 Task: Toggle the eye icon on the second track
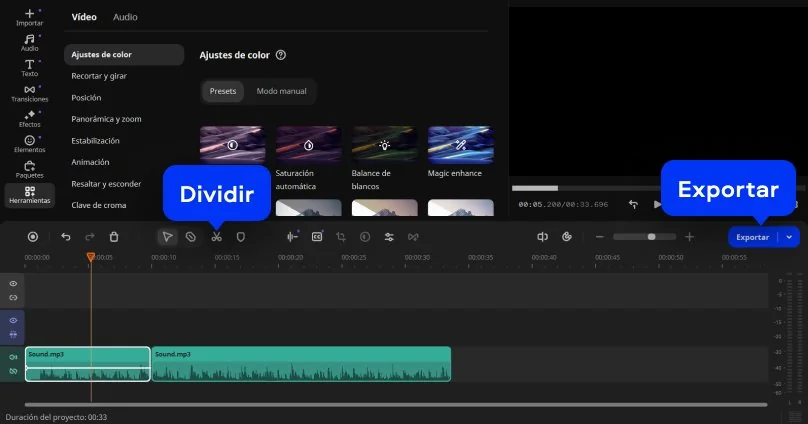tap(14, 320)
